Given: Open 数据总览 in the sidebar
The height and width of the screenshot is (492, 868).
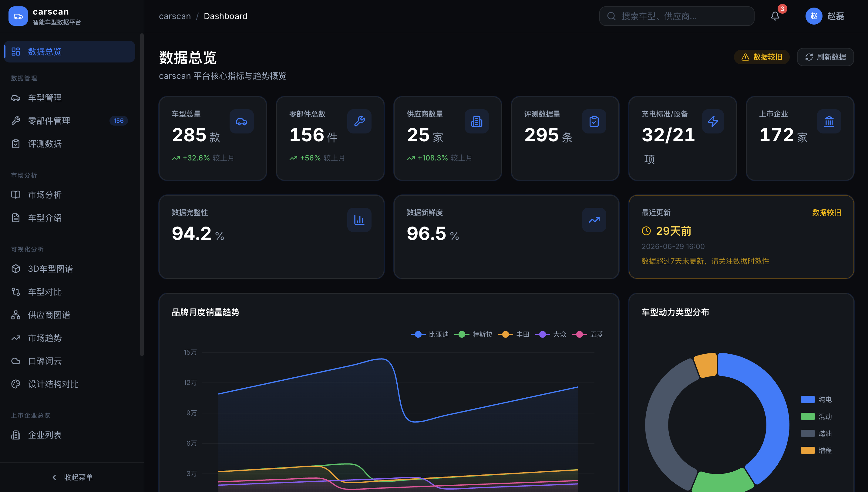Looking at the screenshot, I should 69,51.
